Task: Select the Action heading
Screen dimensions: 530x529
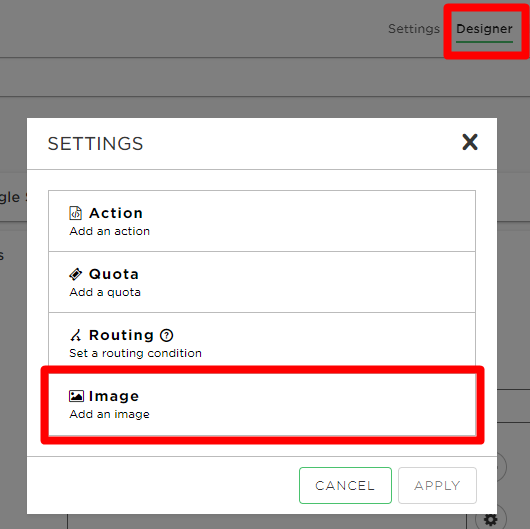Action: 116,213
